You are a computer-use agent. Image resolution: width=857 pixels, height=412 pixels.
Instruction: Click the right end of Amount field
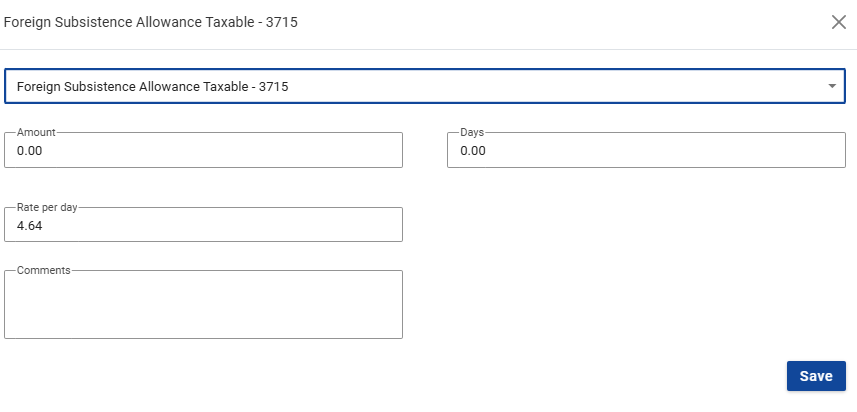[x=388, y=151]
